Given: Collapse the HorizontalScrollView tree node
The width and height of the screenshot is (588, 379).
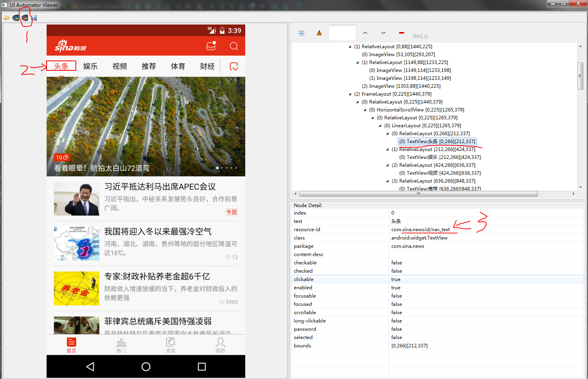Looking at the screenshot, I should pyautogui.click(x=365, y=109).
